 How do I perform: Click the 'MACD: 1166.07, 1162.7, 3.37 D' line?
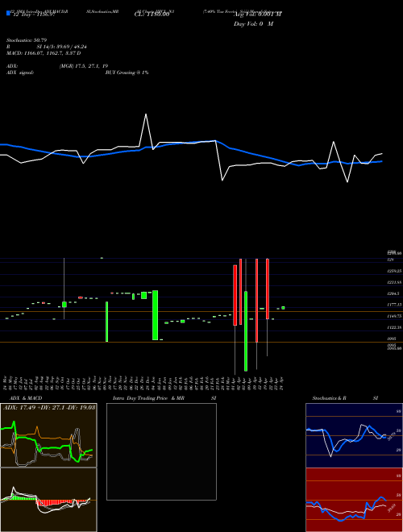[44, 53]
